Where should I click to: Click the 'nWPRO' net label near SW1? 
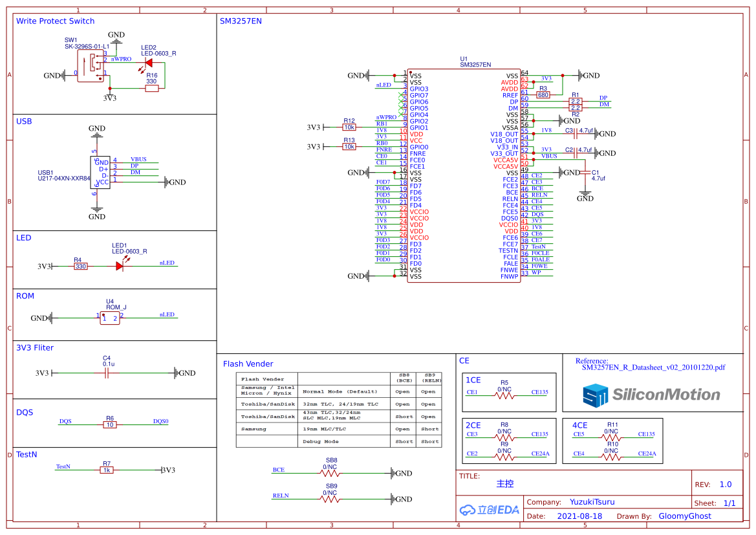[x=121, y=60]
